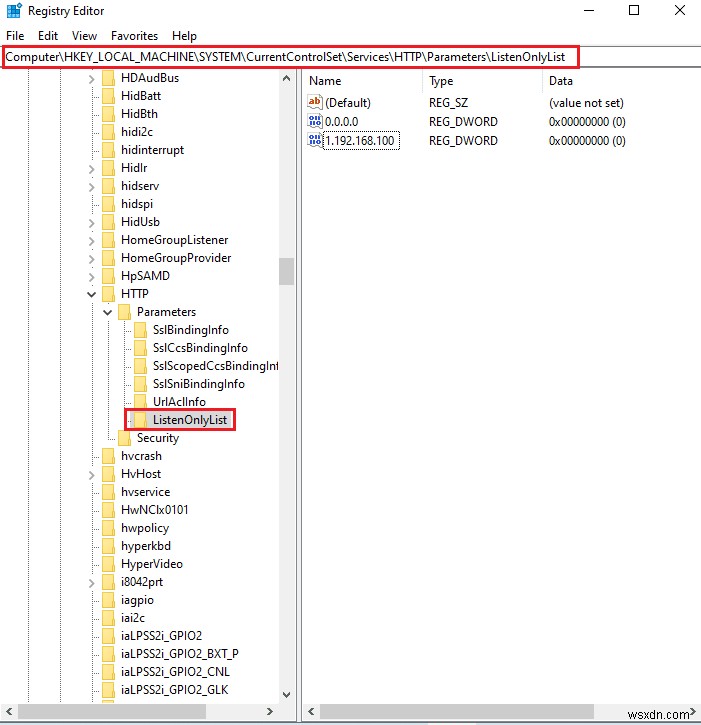The height and width of the screenshot is (725, 701).
Task: Select the iaLPSS2i_GPIO2_CNL key
Action: (x=175, y=672)
